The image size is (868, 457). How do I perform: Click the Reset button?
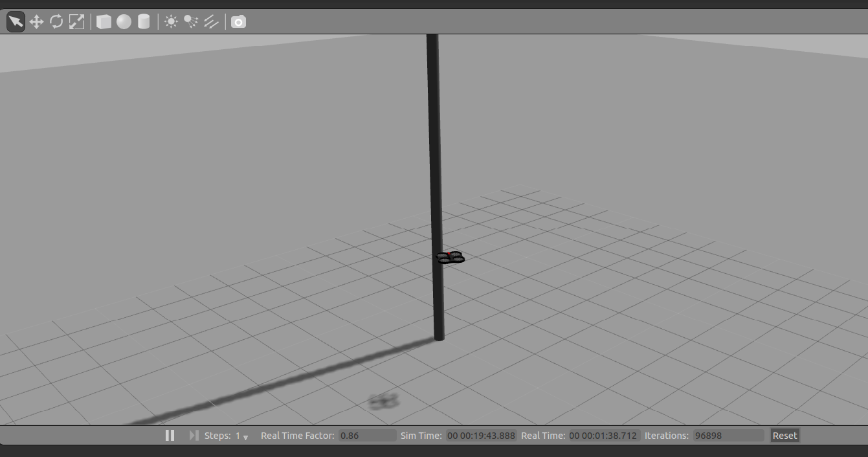785,436
